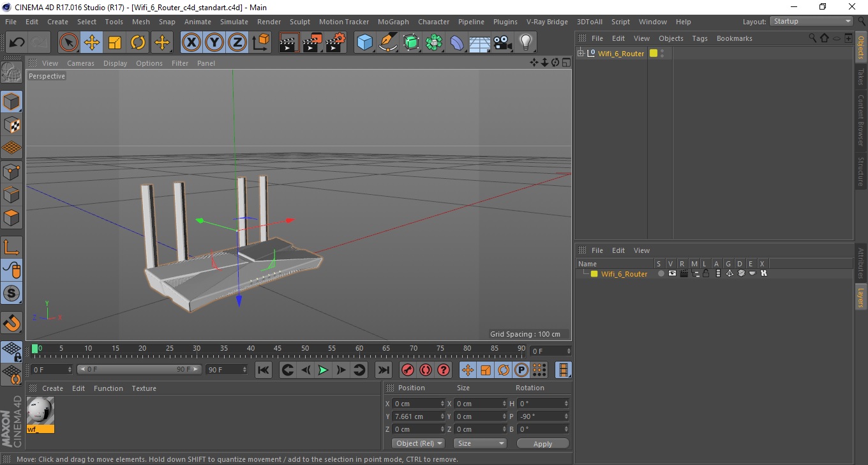Toggle Autokeying
This screenshot has width=868, height=465.
click(x=426, y=370)
